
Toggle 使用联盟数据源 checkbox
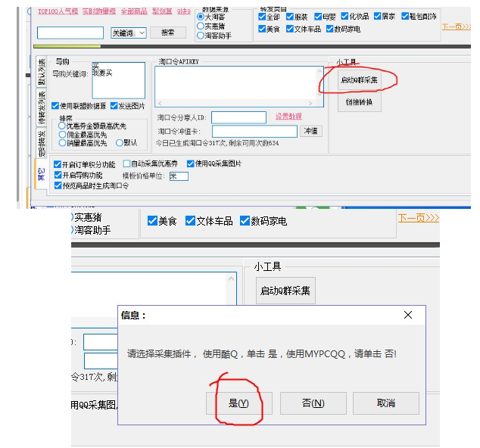55,106
